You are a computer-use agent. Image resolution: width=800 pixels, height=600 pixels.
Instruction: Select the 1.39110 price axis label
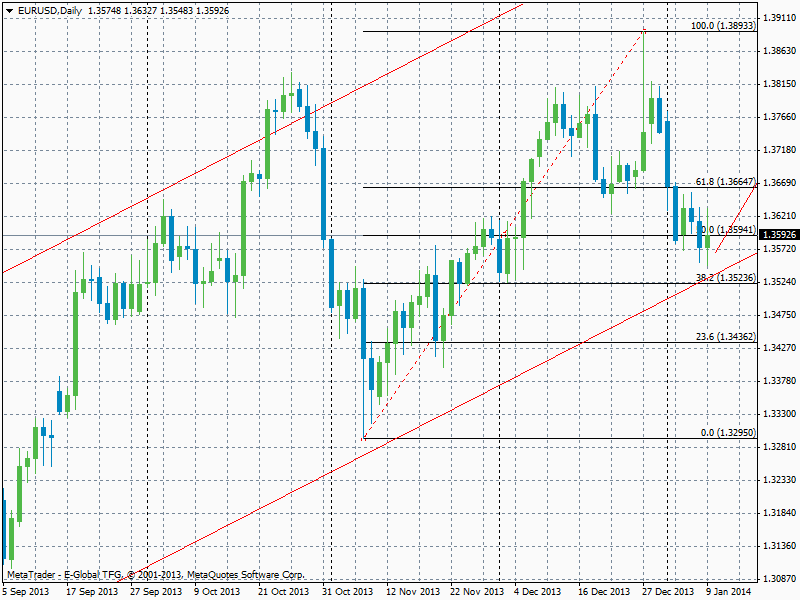779,18
